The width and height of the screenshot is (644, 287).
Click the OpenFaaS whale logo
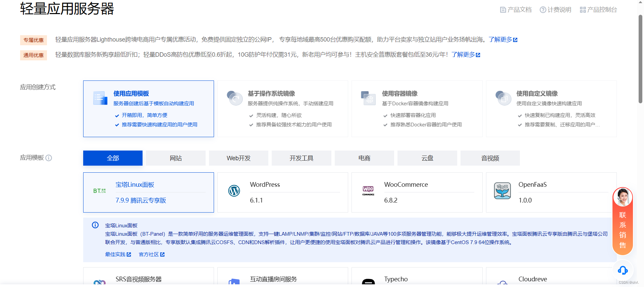pyautogui.click(x=502, y=191)
